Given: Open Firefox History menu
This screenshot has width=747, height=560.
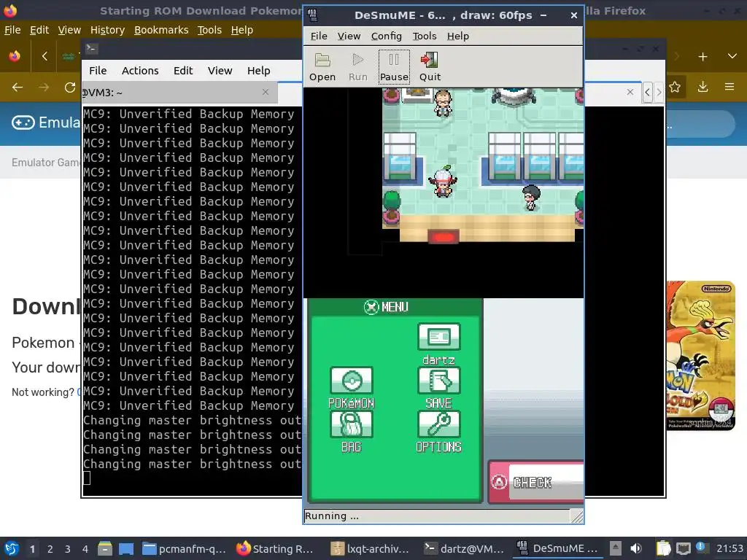Looking at the screenshot, I should pos(107,30).
